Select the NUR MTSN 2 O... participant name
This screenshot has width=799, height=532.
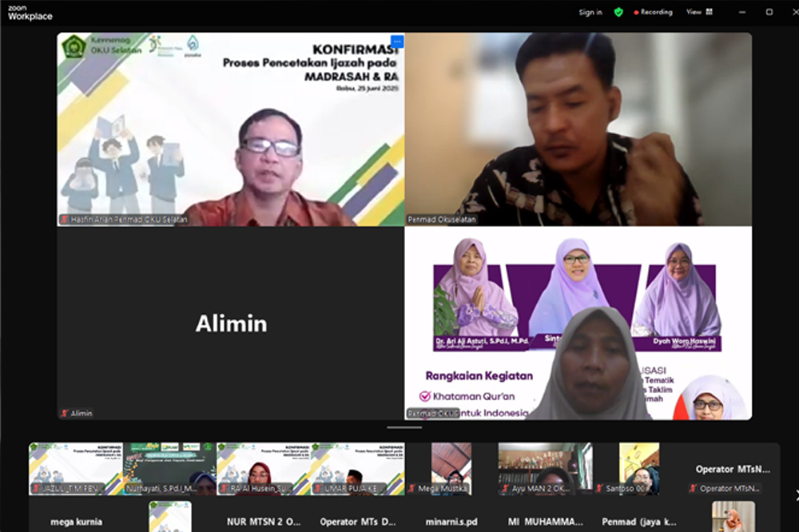(264, 522)
